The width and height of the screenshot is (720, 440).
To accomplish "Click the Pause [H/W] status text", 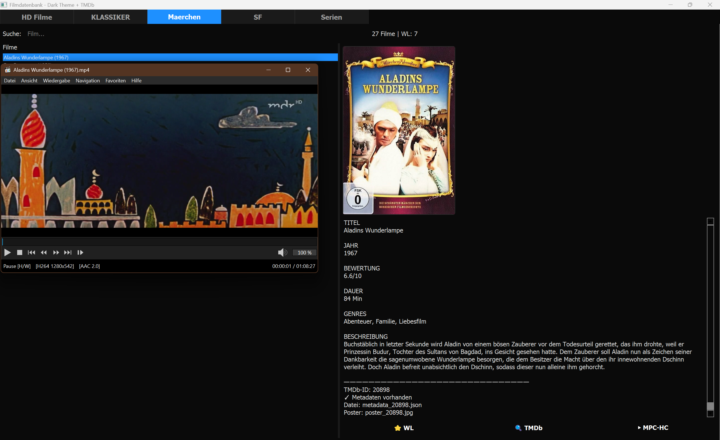I will click(x=17, y=266).
